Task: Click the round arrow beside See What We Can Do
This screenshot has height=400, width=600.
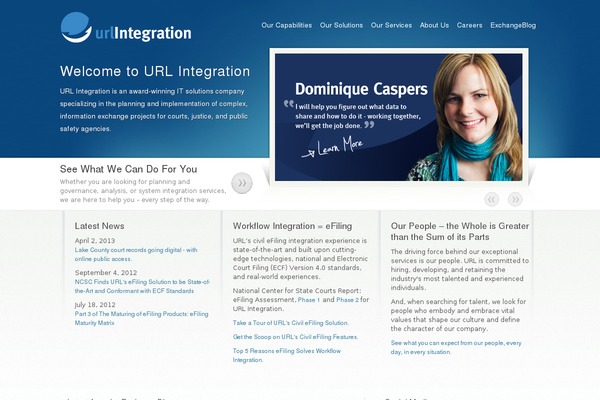Action: (242, 183)
